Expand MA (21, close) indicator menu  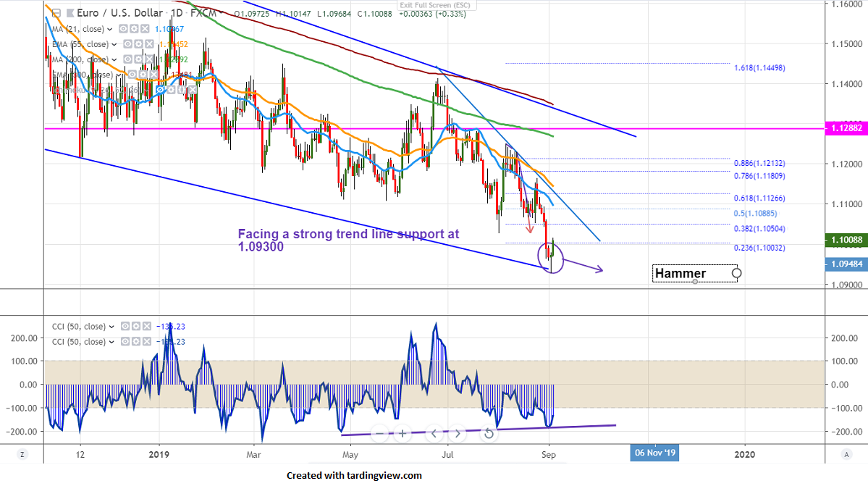tap(109, 30)
